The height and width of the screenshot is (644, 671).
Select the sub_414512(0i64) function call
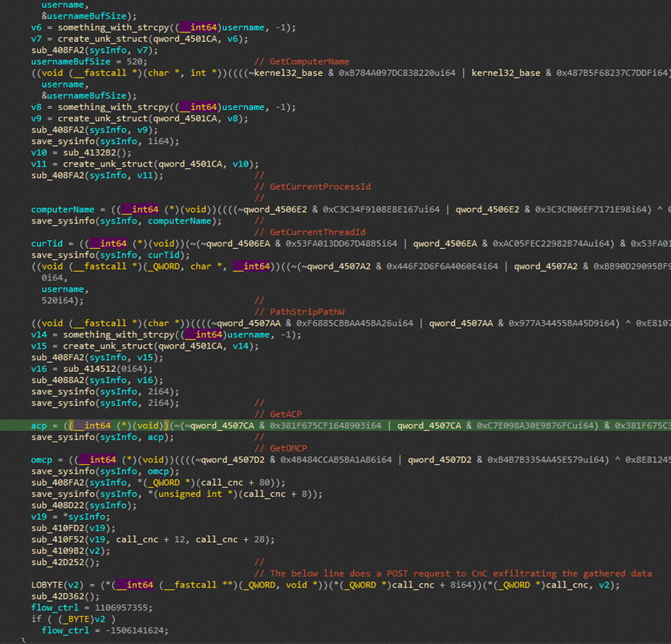click(x=108, y=369)
